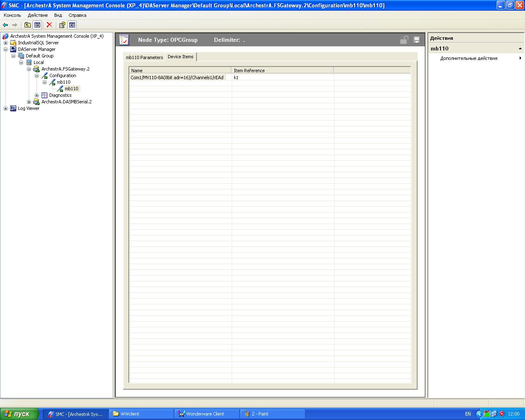The width and height of the screenshot is (525, 420).
Task: Click the Save floppy disk icon
Action: 417,40
